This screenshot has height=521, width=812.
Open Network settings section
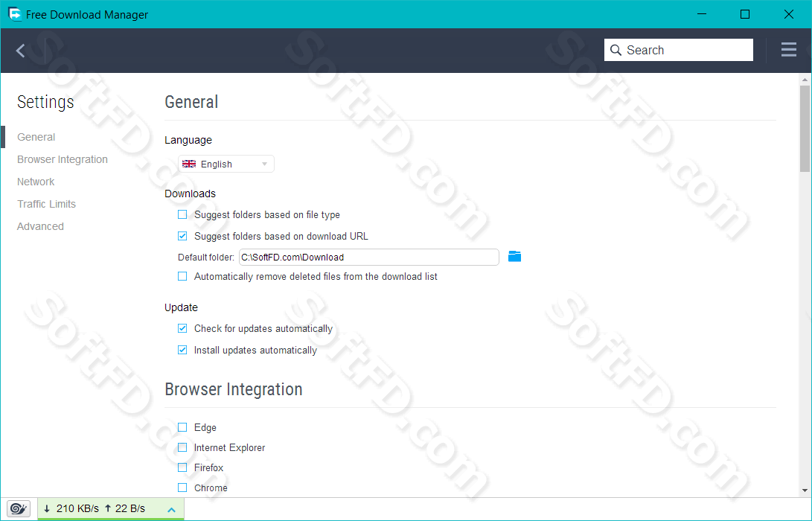[35, 182]
